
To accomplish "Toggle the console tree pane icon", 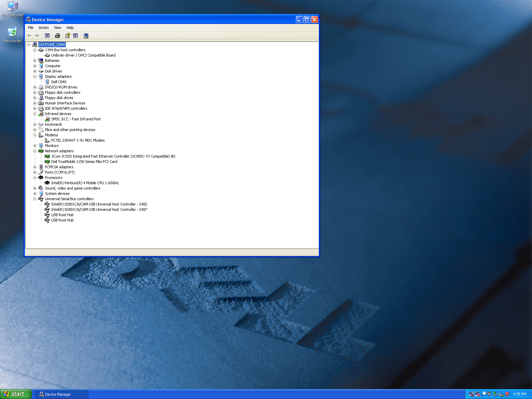I will 47,36.
